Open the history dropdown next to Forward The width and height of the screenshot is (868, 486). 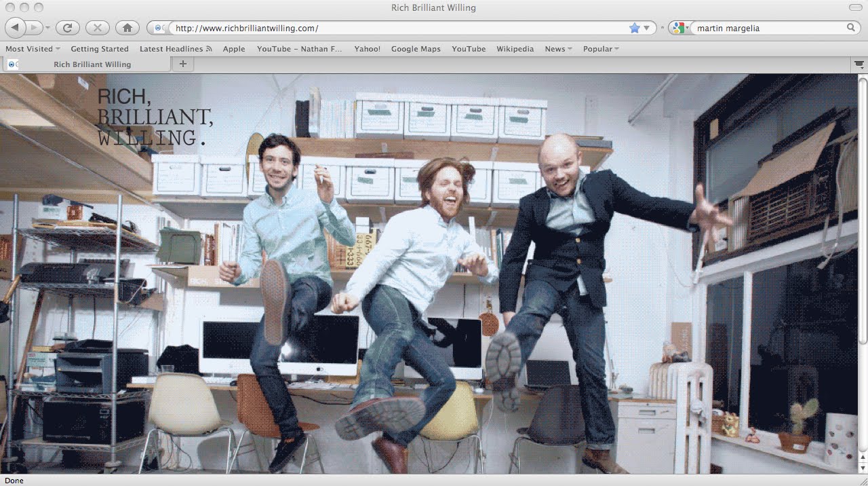(x=47, y=28)
